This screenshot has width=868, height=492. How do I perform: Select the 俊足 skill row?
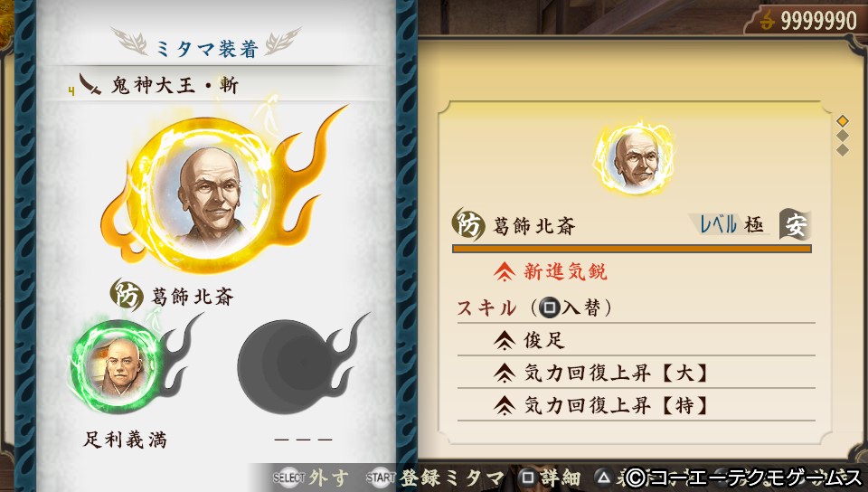tap(636, 340)
